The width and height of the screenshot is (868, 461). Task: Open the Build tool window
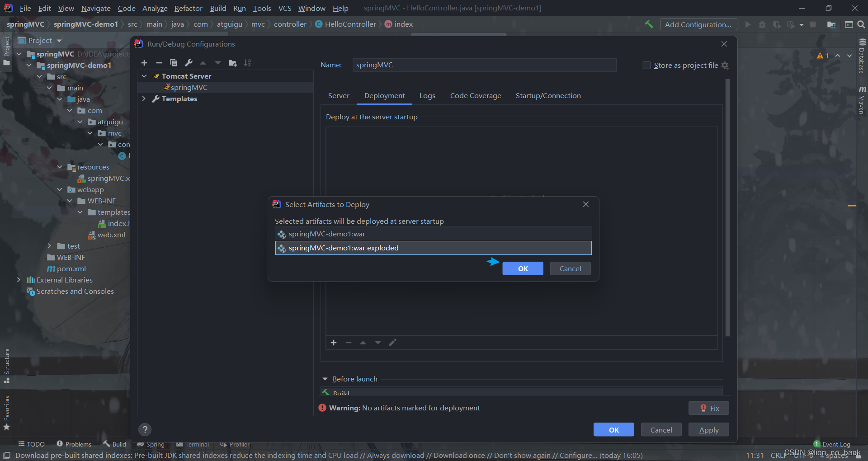[115, 444]
